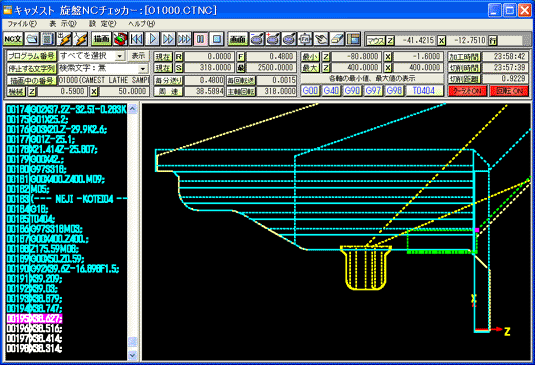Click the 毎分送り feed per minute label
The width and height of the screenshot is (535, 365).
[168, 81]
